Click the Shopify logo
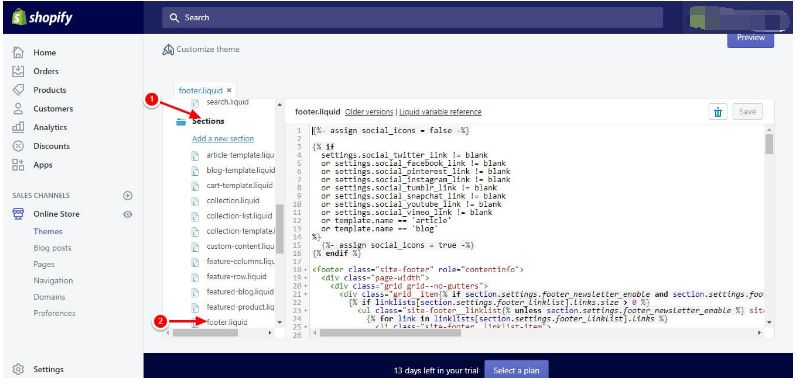The image size is (796, 383). pyautogui.click(x=42, y=18)
